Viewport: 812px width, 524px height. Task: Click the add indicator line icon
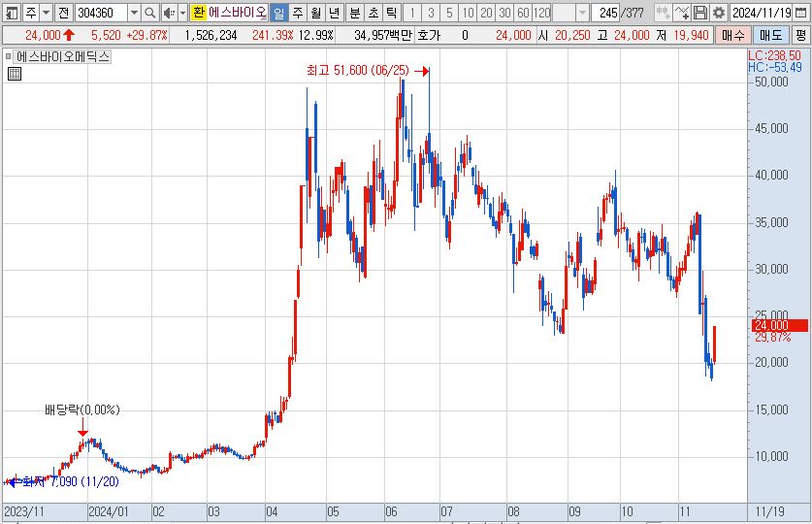click(682, 13)
